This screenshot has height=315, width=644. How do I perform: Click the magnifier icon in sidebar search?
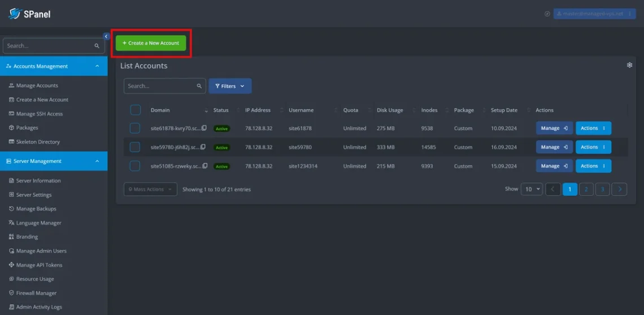[97, 46]
